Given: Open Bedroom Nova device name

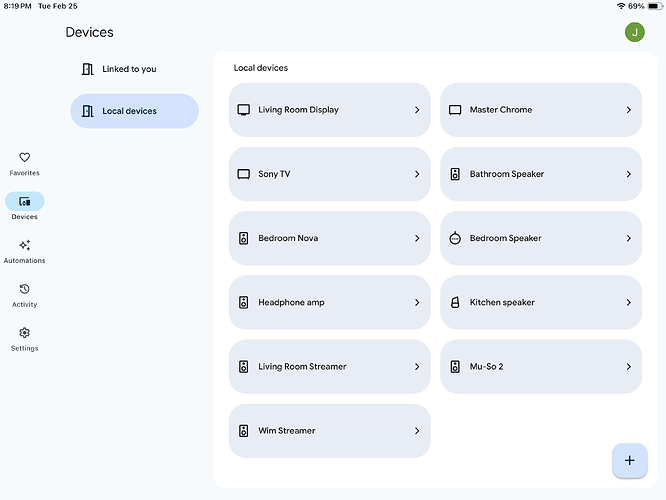Looking at the screenshot, I should (x=288, y=238).
